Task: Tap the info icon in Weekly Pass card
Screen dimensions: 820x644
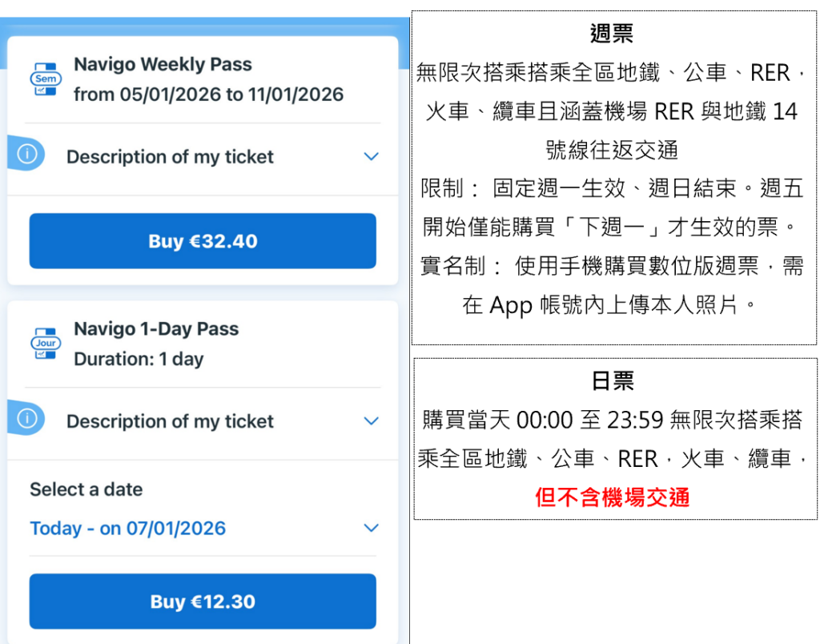Action: point(27,155)
